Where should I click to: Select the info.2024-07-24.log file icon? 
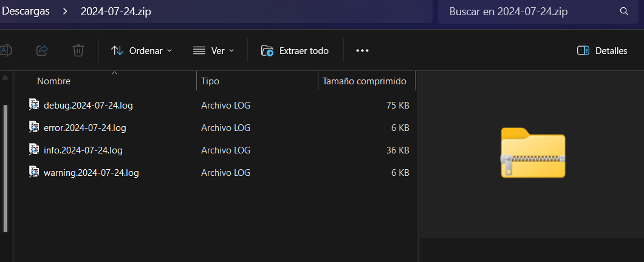pos(34,149)
